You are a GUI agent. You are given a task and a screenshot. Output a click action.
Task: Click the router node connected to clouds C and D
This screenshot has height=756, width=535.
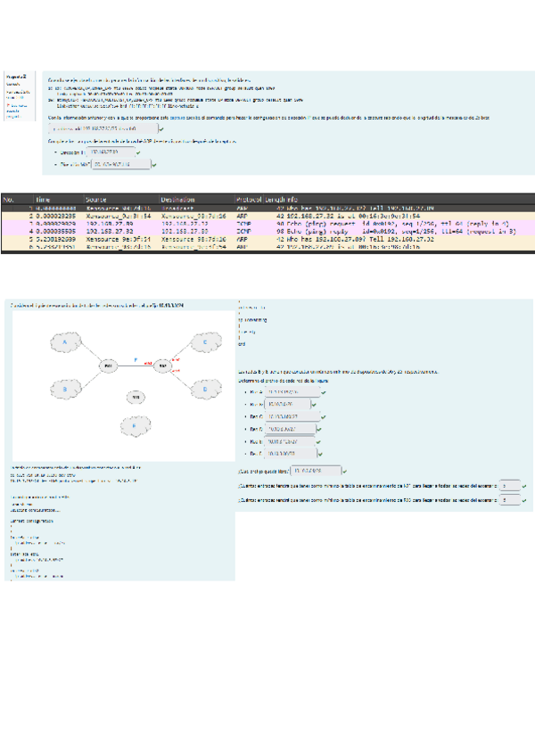(162, 366)
